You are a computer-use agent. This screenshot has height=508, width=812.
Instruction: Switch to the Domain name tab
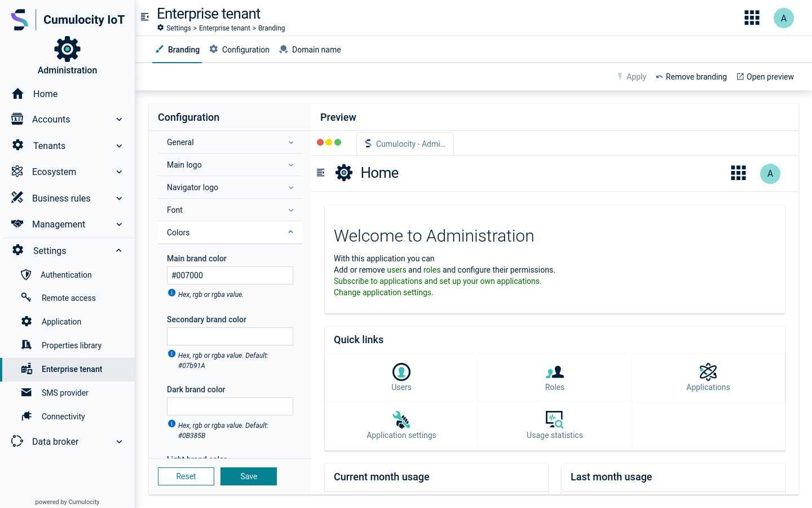point(310,50)
